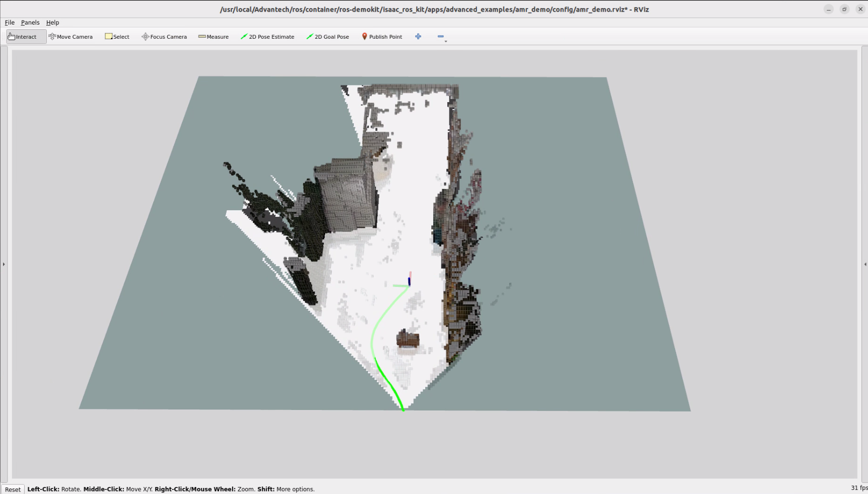
Task: Click the blue plus add-tool icon
Action: (418, 37)
